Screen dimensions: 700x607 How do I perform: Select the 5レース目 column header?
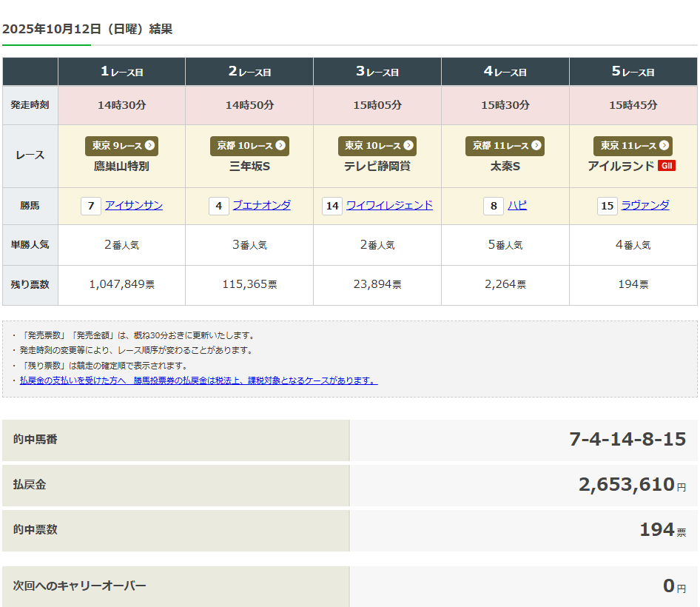633,72
